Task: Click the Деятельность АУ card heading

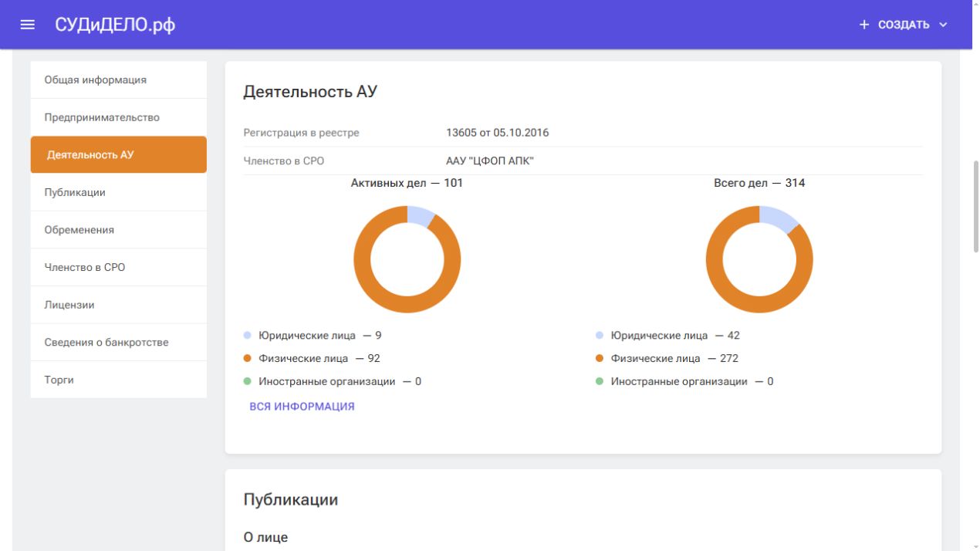Action: tap(310, 92)
